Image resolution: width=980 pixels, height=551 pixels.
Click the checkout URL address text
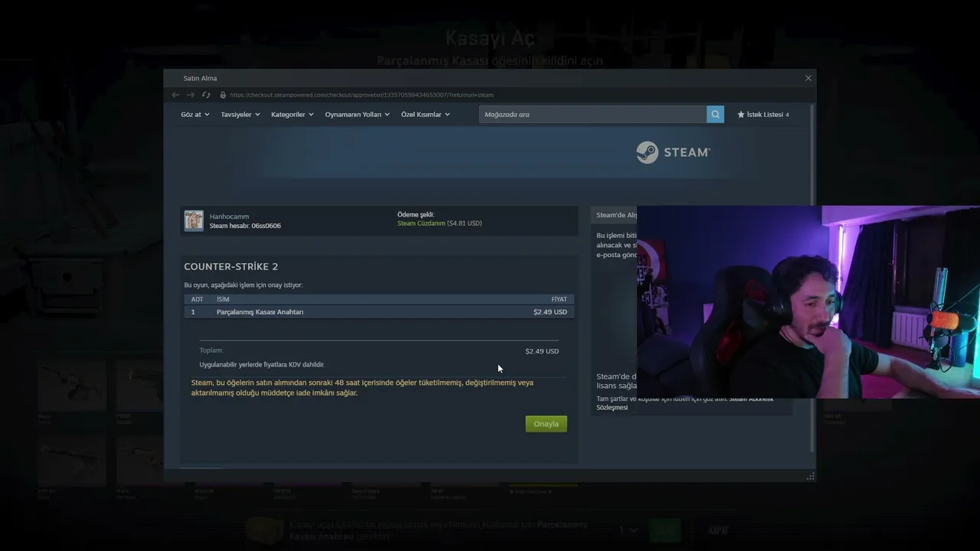pos(361,95)
